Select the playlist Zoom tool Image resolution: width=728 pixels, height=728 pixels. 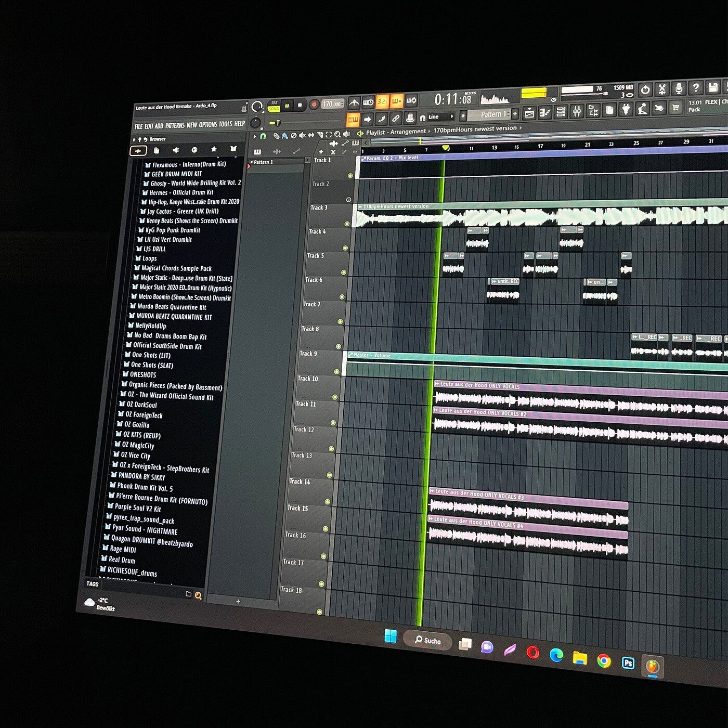[337, 134]
